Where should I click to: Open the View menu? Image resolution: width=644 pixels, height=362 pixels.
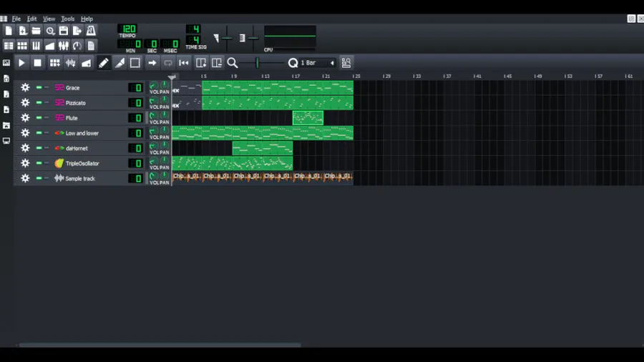49,19
